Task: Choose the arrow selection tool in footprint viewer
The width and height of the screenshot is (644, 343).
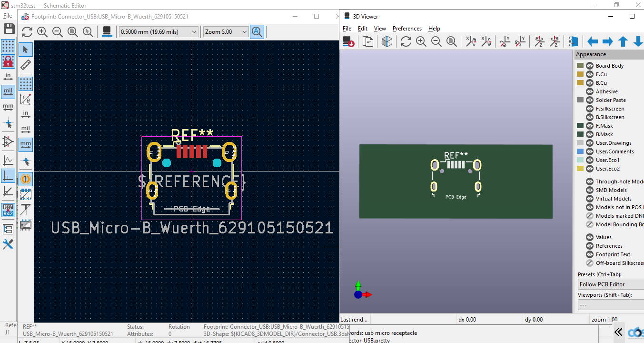Action: [x=26, y=49]
